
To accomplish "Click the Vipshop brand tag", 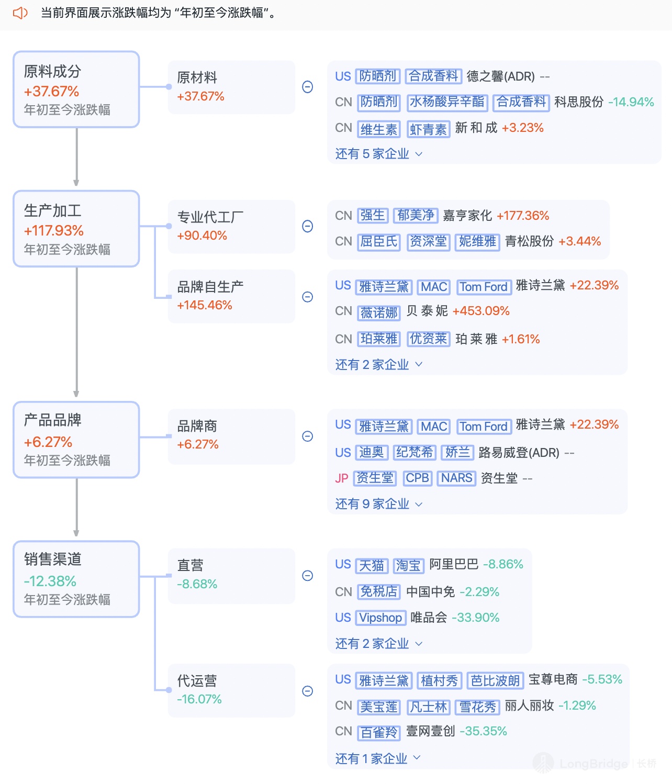I will [x=380, y=618].
